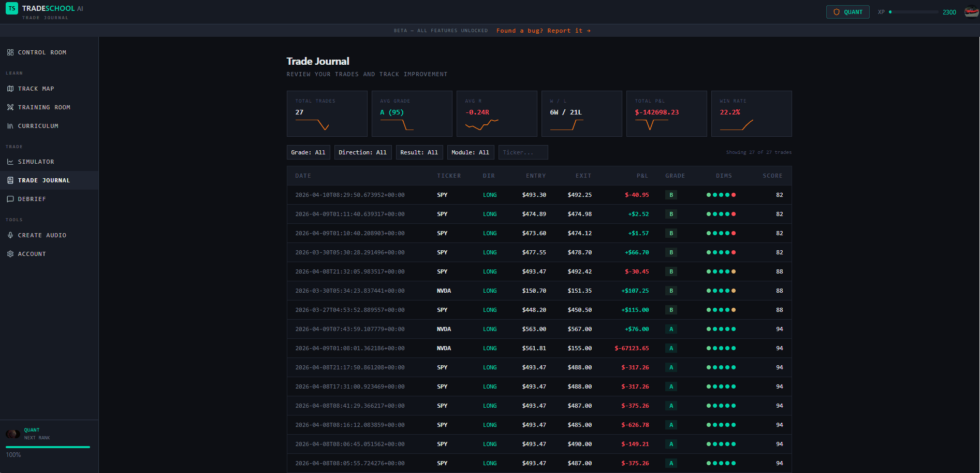This screenshot has width=980, height=473.
Task: Click the Create Audio microphone icon
Action: pyautogui.click(x=10, y=235)
